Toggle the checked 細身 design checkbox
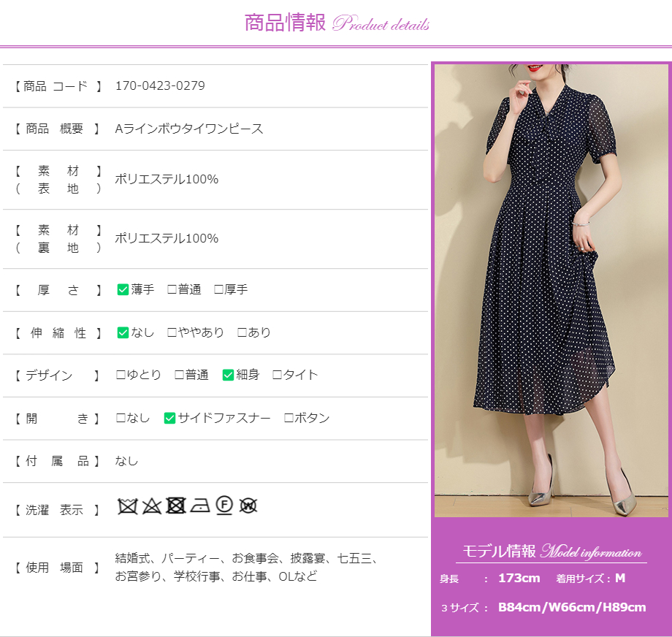The height and width of the screenshot is (637, 672). [x=228, y=375]
